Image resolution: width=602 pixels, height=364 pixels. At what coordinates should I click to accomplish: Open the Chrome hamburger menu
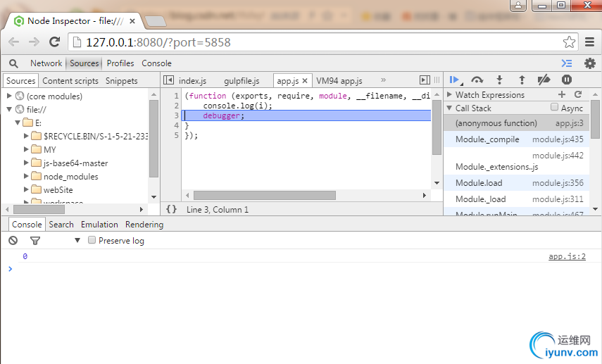(x=590, y=42)
